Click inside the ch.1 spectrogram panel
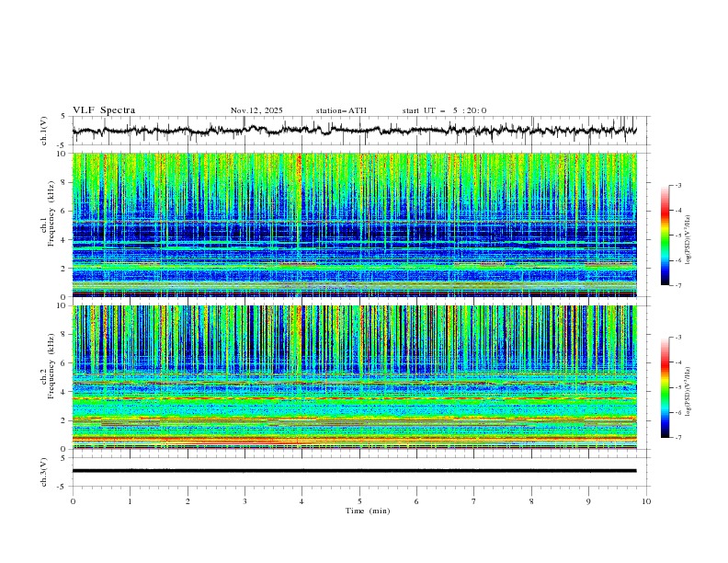The image size is (728, 563). (x=354, y=224)
